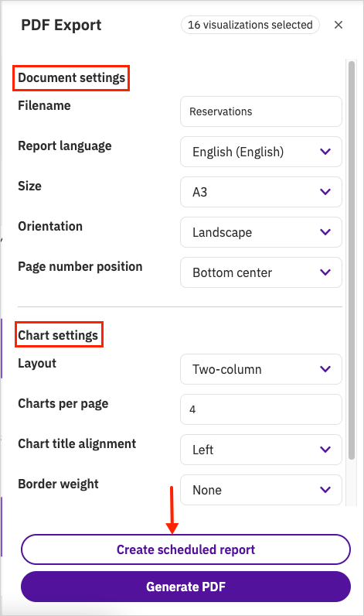Click the panel's vertical scrollbar

(x=352, y=260)
